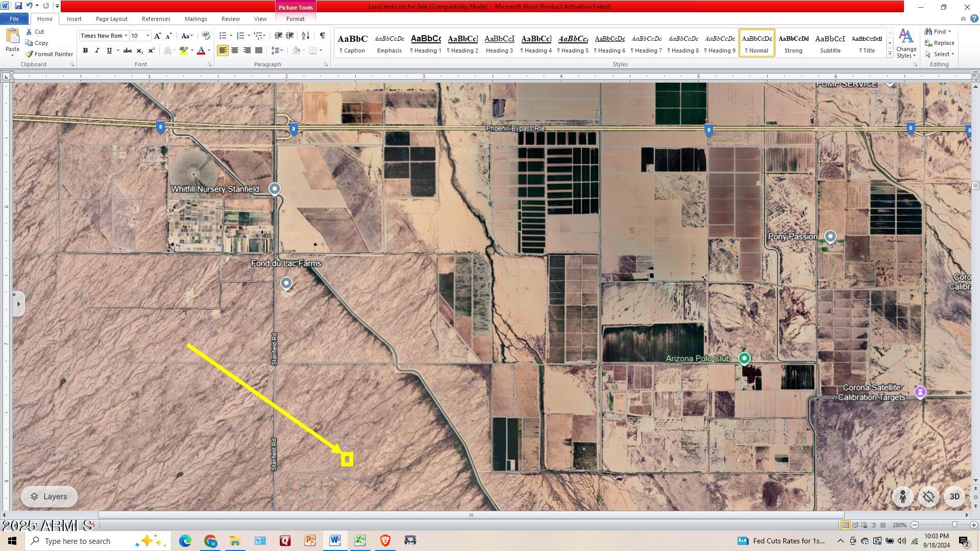Apply red font color

(x=201, y=51)
